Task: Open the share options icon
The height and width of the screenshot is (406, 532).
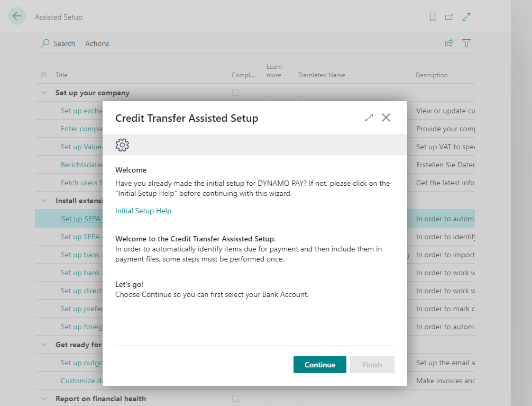Action: click(449, 43)
